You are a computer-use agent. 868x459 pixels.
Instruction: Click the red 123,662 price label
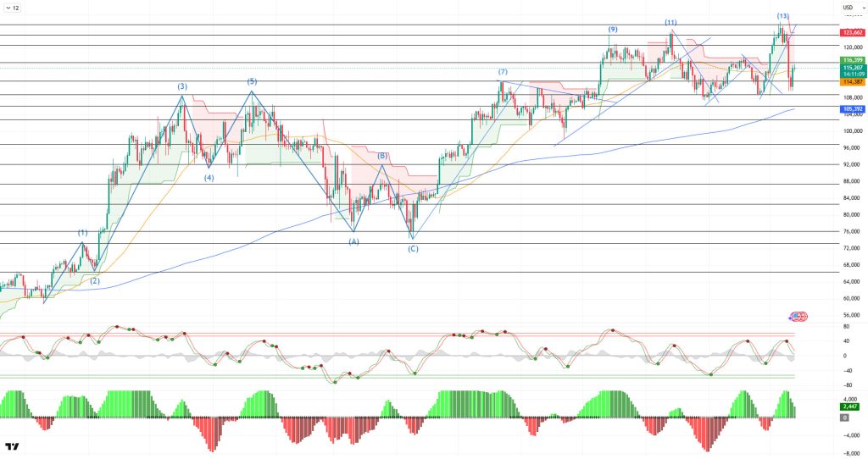[852, 32]
